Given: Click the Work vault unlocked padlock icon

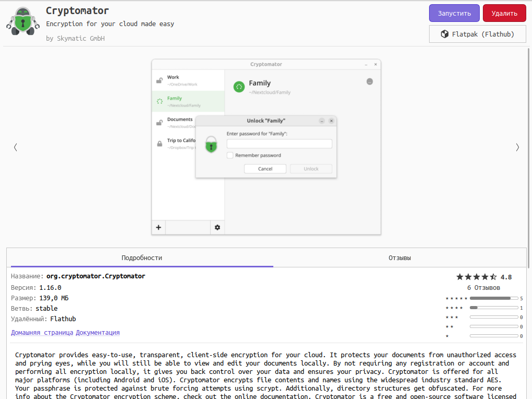Looking at the screenshot, I should coord(159,80).
